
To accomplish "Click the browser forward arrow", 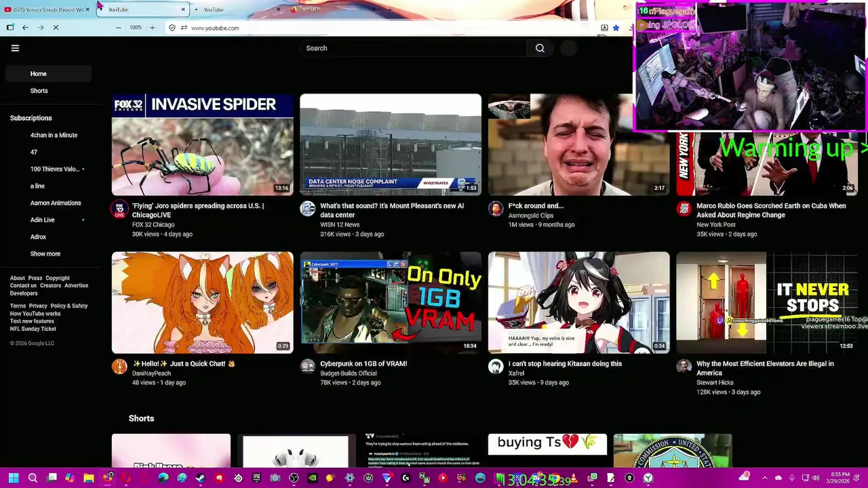I will click(40, 28).
